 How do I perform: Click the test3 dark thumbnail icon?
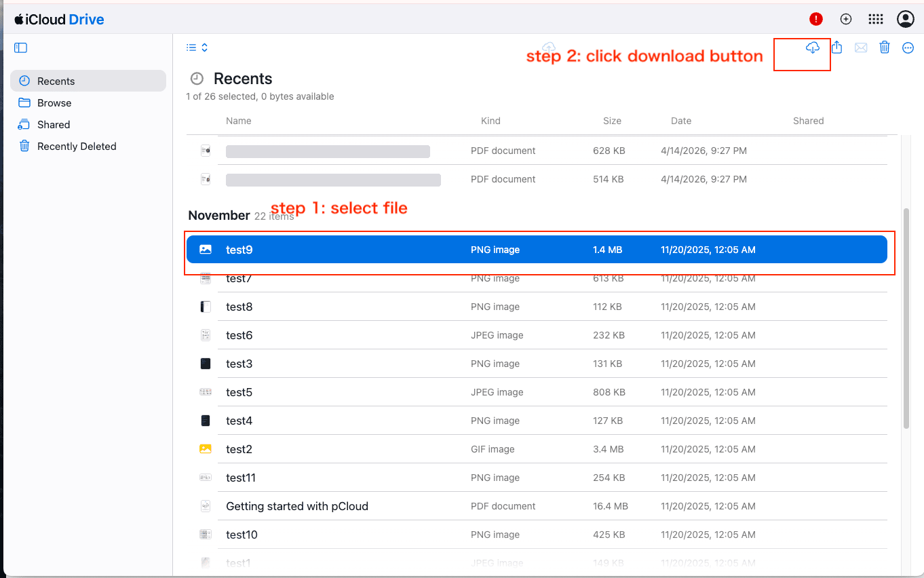tap(206, 364)
